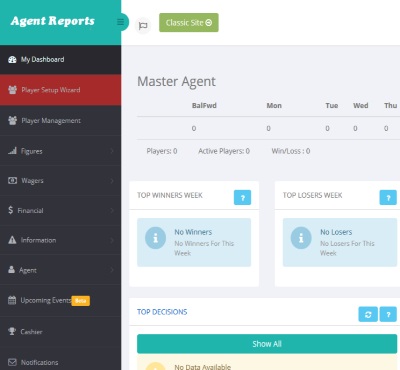Click the Wed column header
This screenshot has width=400, height=370.
pyautogui.click(x=361, y=106)
